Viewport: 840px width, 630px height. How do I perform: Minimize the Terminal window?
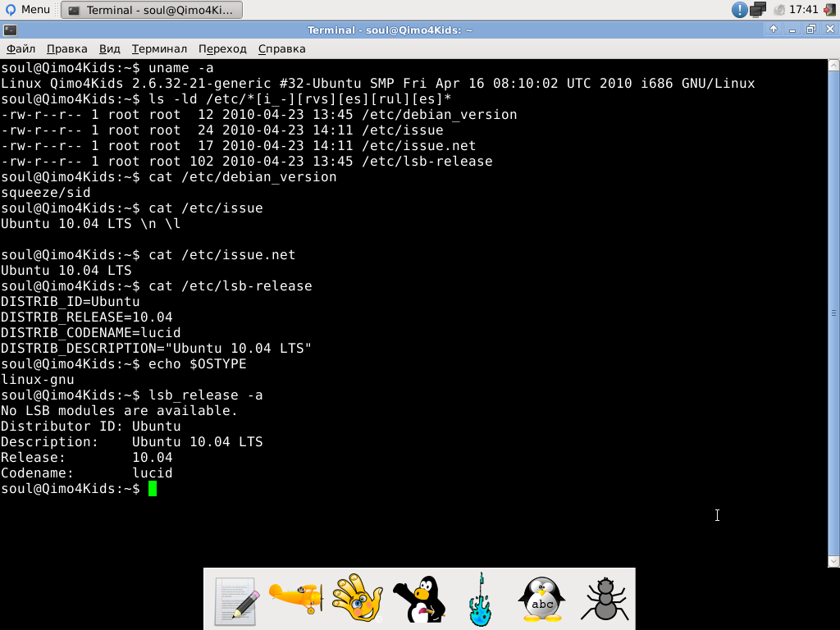[x=792, y=30]
